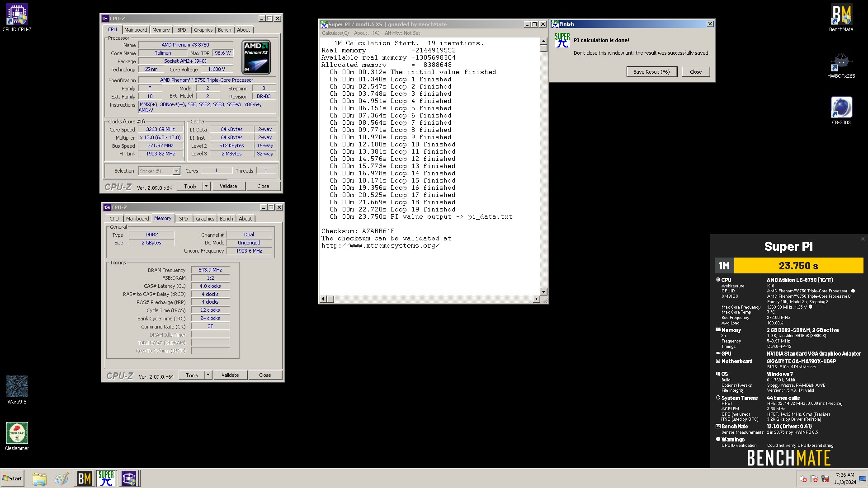Switch to CPU tab in bottom CPU-Z
868x488 pixels.
(x=114, y=219)
